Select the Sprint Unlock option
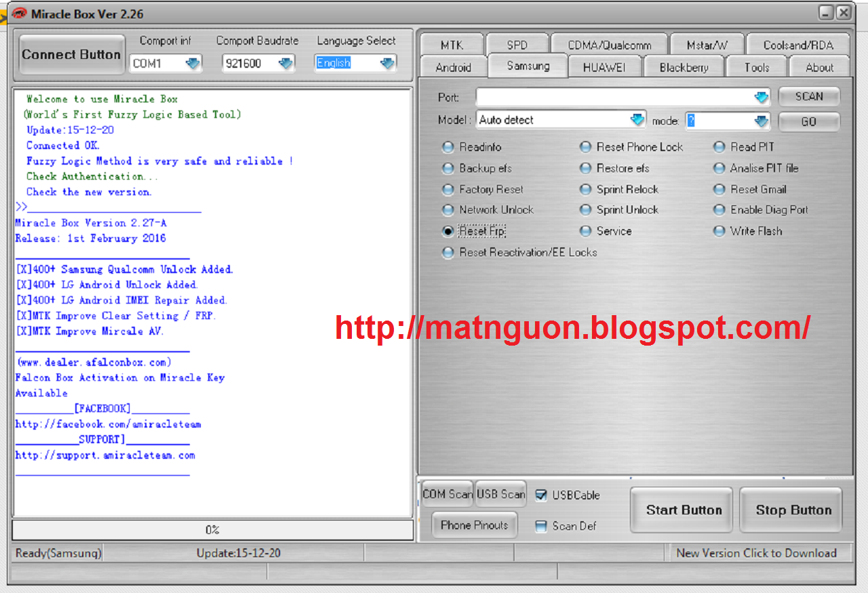 pyautogui.click(x=585, y=210)
